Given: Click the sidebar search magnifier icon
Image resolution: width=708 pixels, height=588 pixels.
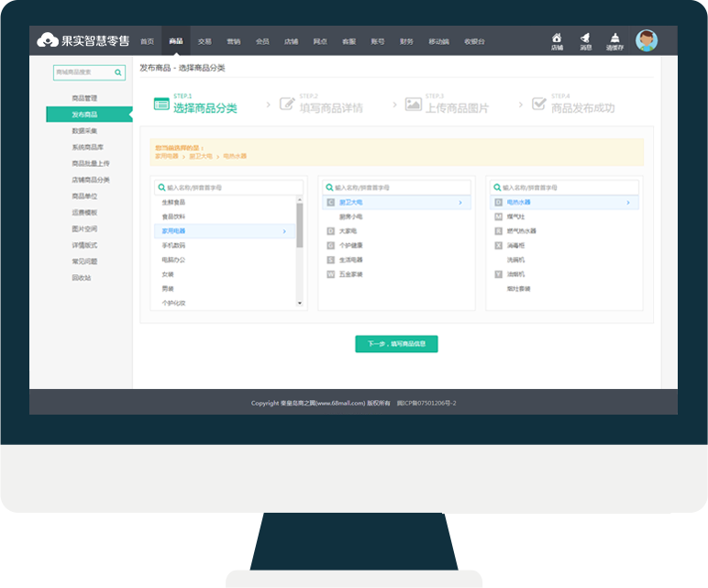Looking at the screenshot, I should [118, 72].
